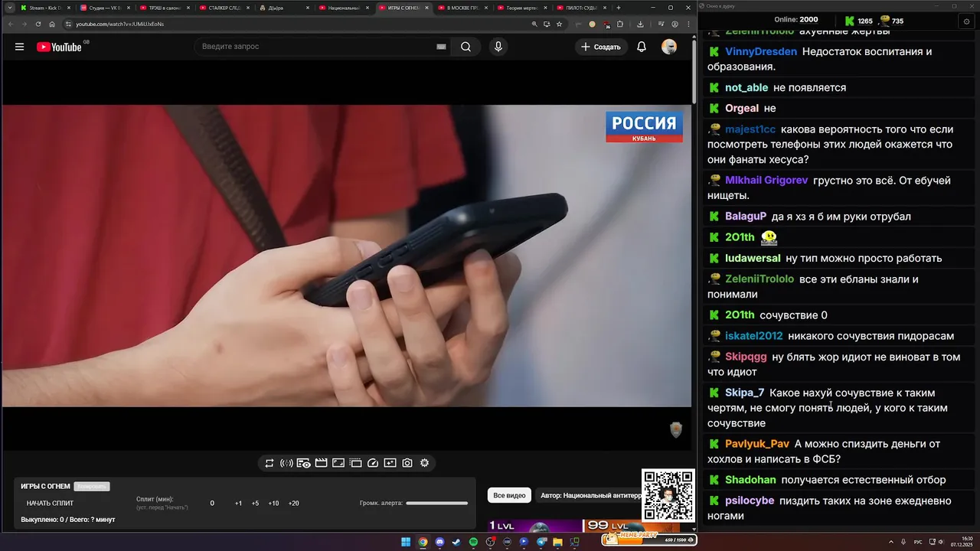Open Steam from the taskbar
Viewport: 980px width, 551px height.
(x=456, y=542)
